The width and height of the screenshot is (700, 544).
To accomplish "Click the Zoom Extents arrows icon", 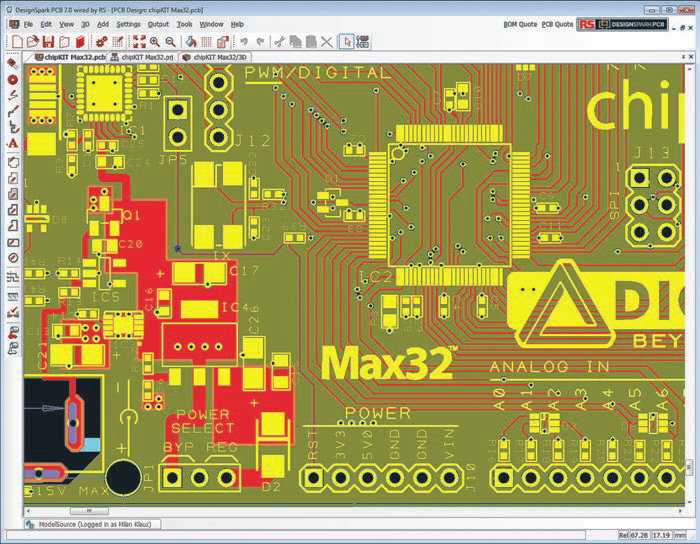I will 139,42.
